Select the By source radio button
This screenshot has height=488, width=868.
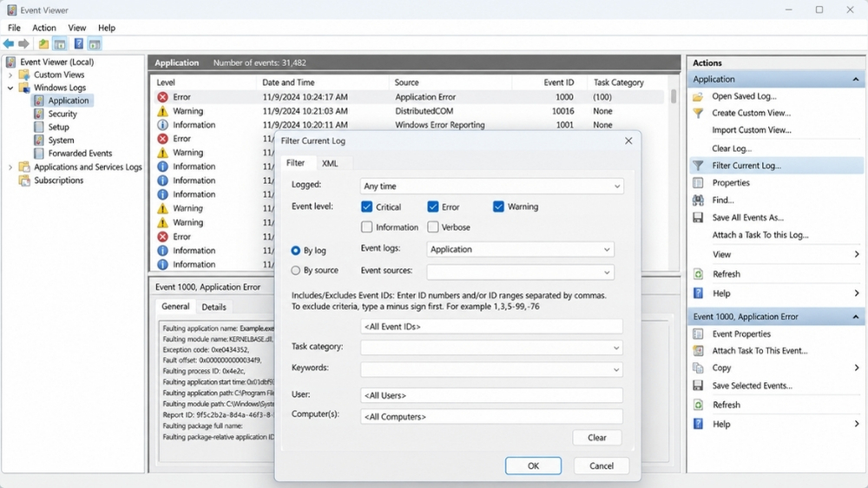pyautogui.click(x=296, y=270)
